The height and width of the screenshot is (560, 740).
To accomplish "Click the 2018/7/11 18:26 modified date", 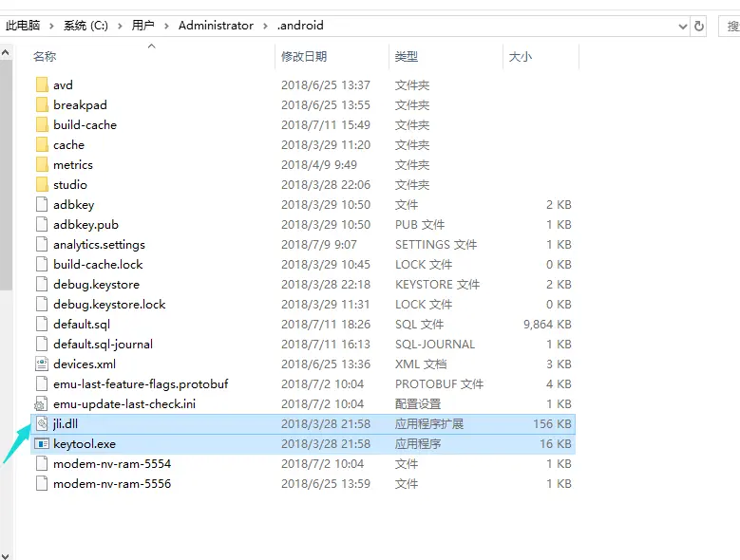I will [326, 325].
